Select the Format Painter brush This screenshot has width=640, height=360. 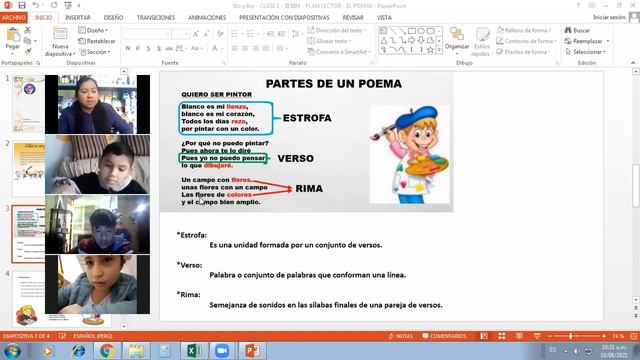(28, 51)
